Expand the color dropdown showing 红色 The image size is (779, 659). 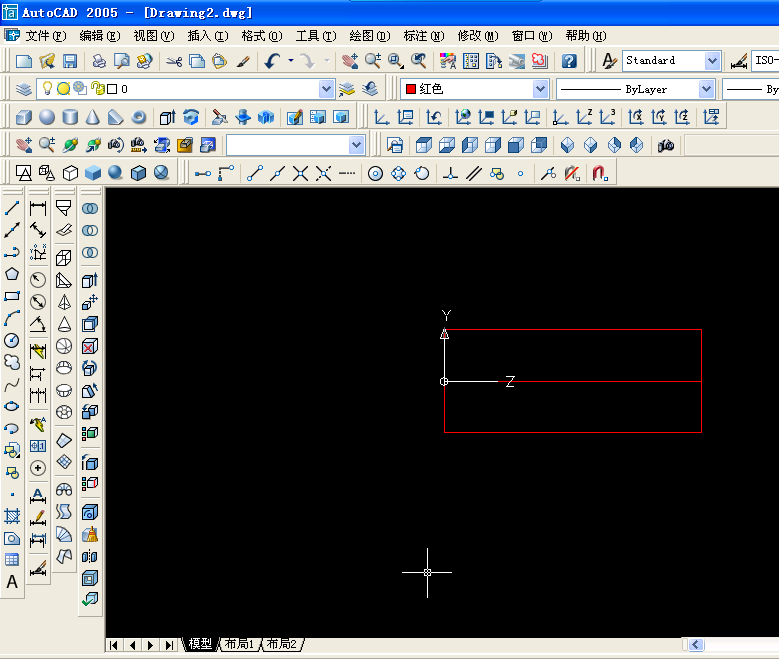[x=540, y=89]
